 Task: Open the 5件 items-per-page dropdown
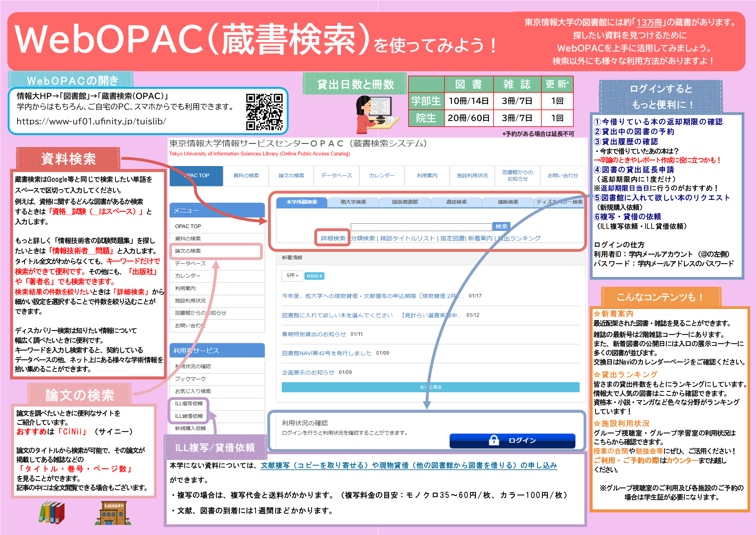click(292, 275)
